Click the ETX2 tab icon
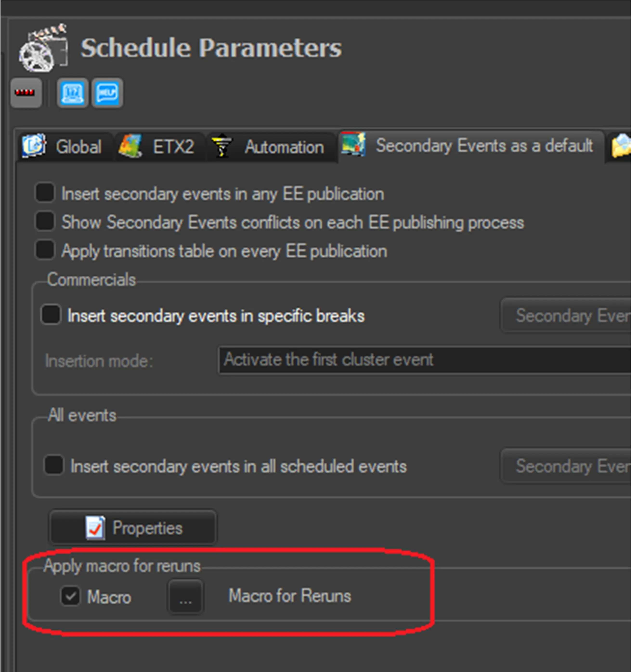631x672 pixels. [130, 146]
